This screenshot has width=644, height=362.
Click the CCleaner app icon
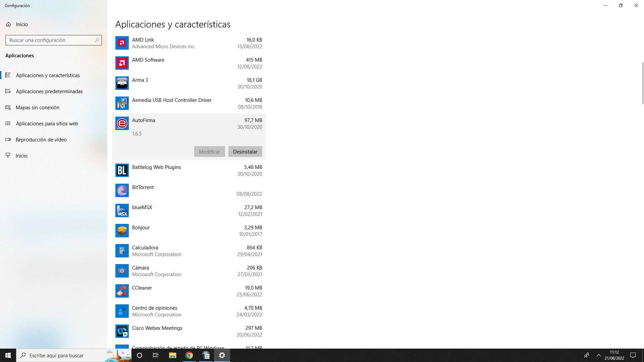(x=122, y=291)
